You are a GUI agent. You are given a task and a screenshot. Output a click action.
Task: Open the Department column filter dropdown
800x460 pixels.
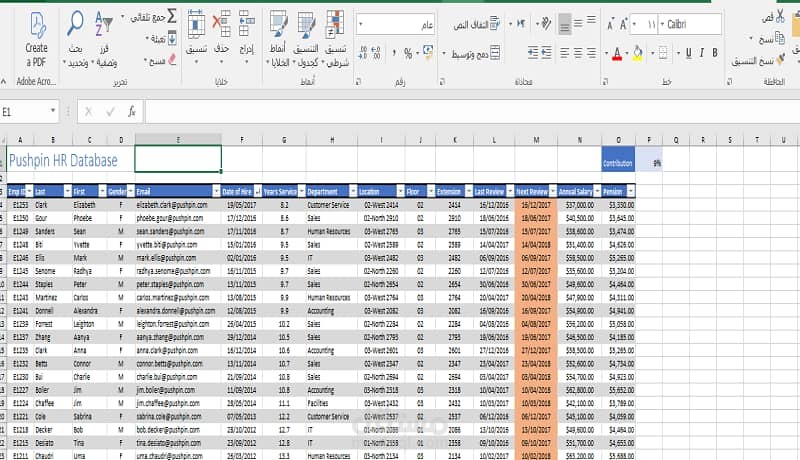pyautogui.click(x=353, y=191)
